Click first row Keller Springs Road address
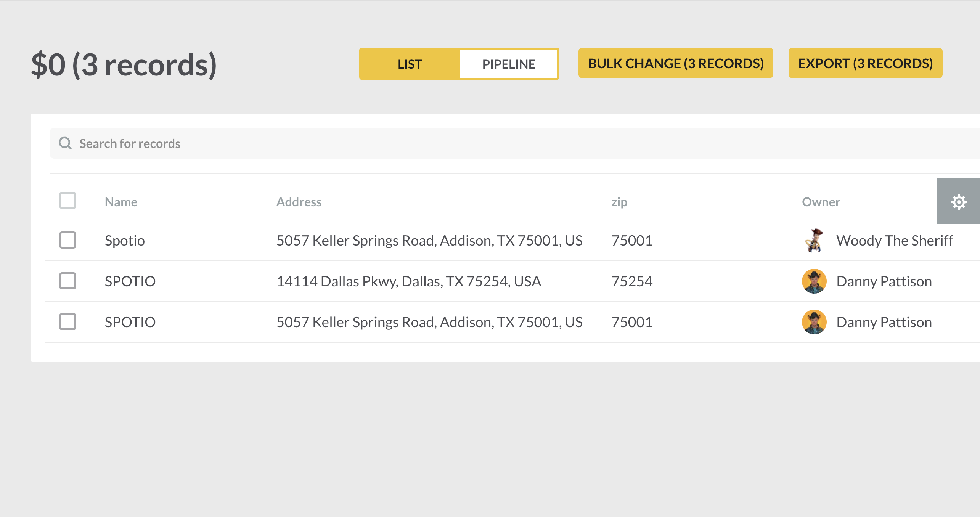This screenshot has height=517, width=980. [x=429, y=241]
